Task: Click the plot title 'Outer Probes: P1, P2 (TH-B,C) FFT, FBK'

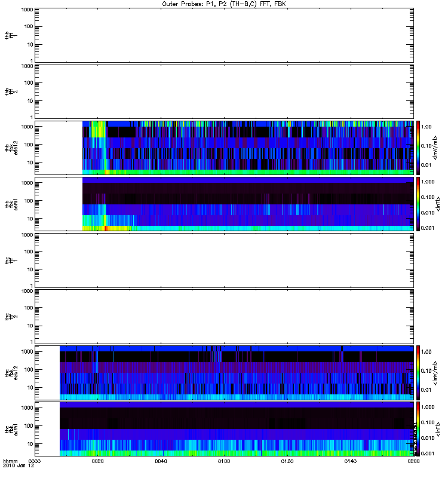Action: (223, 4)
